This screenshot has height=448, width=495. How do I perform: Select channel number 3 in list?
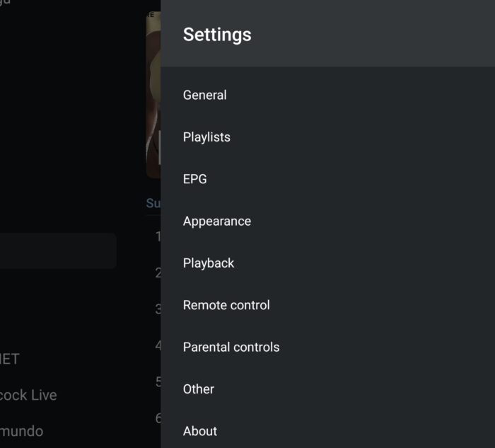click(x=157, y=309)
